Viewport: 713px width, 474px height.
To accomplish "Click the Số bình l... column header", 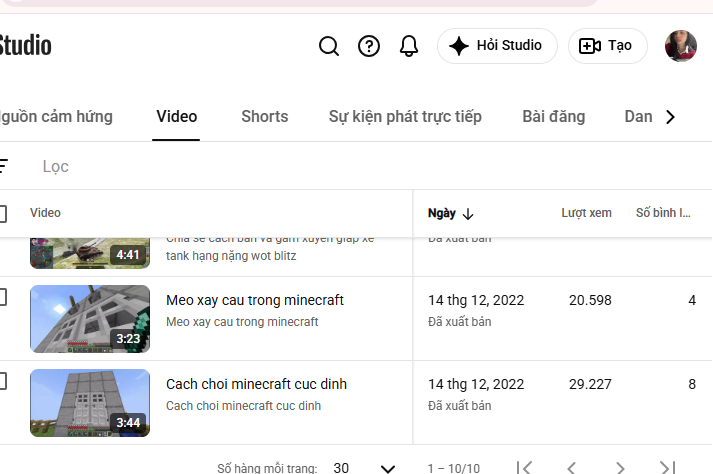I will pyautogui.click(x=663, y=213).
